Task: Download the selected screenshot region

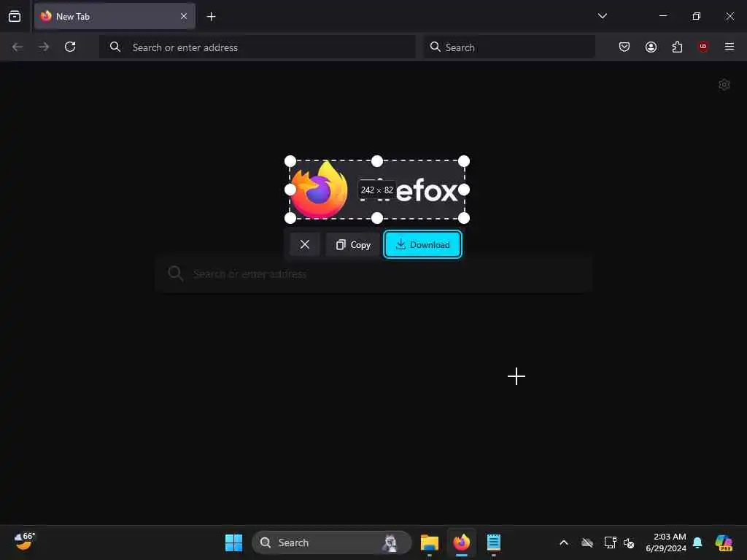Action: tap(422, 244)
